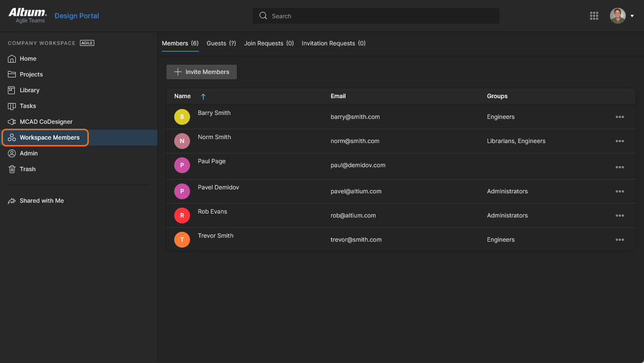Open the Invitation Requests tab
This screenshot has width=644, height=363.
point(333,43)
